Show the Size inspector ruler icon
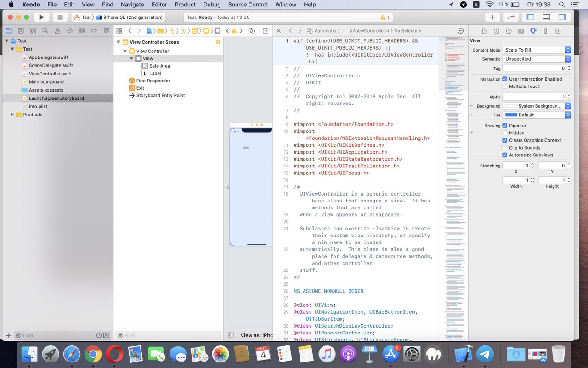 pos(545,31)
